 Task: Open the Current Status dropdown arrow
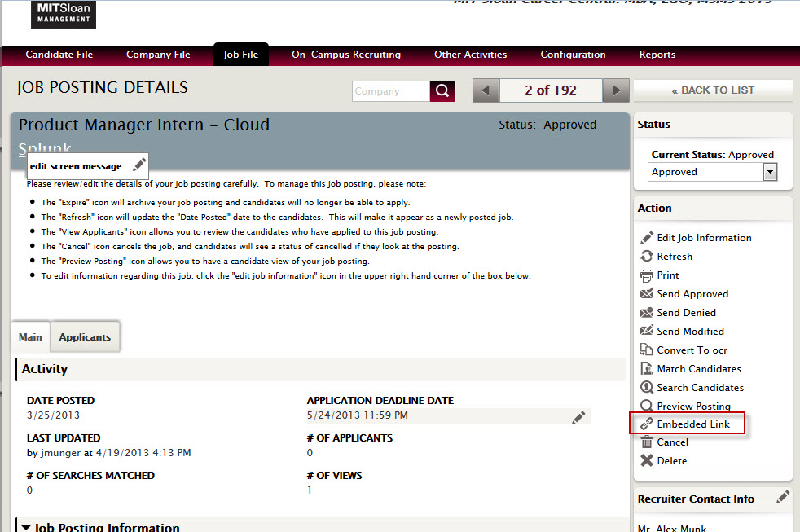click(770, 172)
